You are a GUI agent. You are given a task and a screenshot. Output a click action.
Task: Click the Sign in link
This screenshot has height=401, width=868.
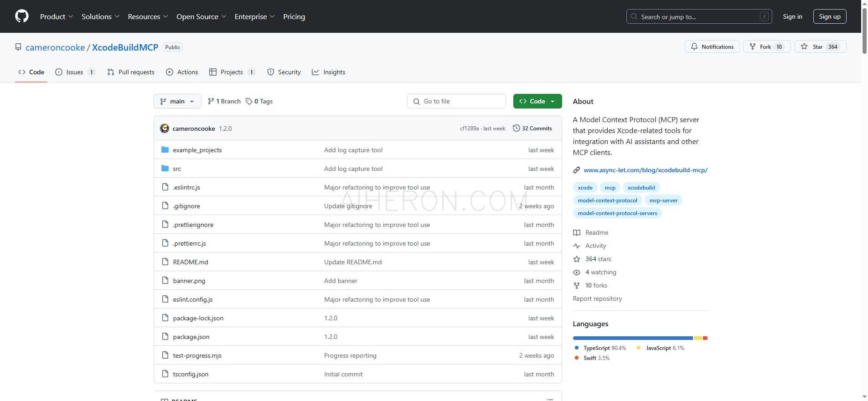(x=792, y=16)
